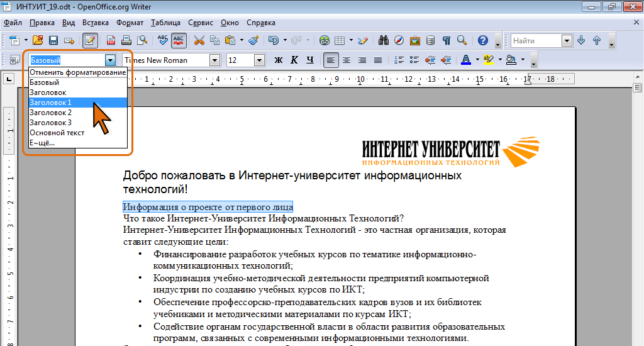Viewport: 644px width, 346px height.
Task: Open the Paste options dropdown arrow
Action: (241, 40)
